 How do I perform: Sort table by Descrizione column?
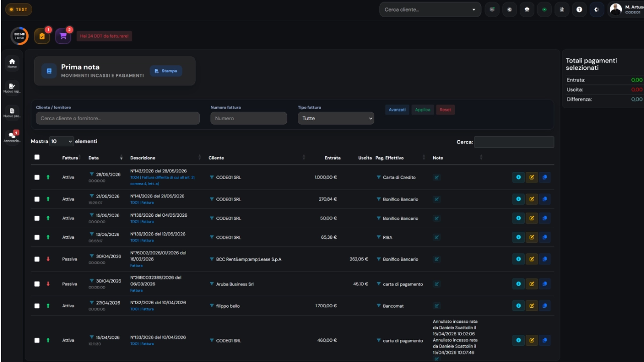[166, 158]
